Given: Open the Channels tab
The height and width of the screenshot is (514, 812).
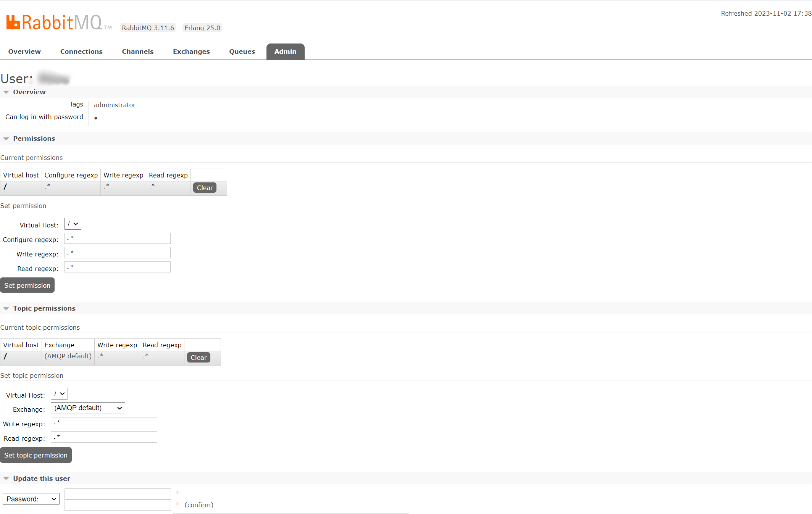Looking at the screenshot, I should click(137, 52).
